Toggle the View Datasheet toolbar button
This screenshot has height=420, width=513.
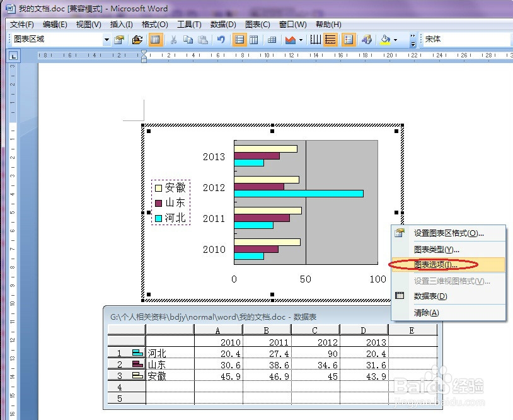(x=155, y=40)
